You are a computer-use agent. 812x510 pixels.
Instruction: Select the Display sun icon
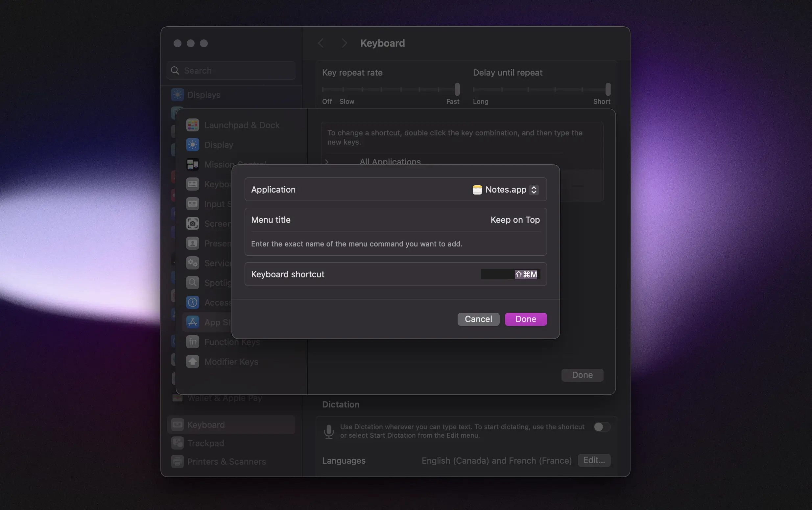[193, 145]
